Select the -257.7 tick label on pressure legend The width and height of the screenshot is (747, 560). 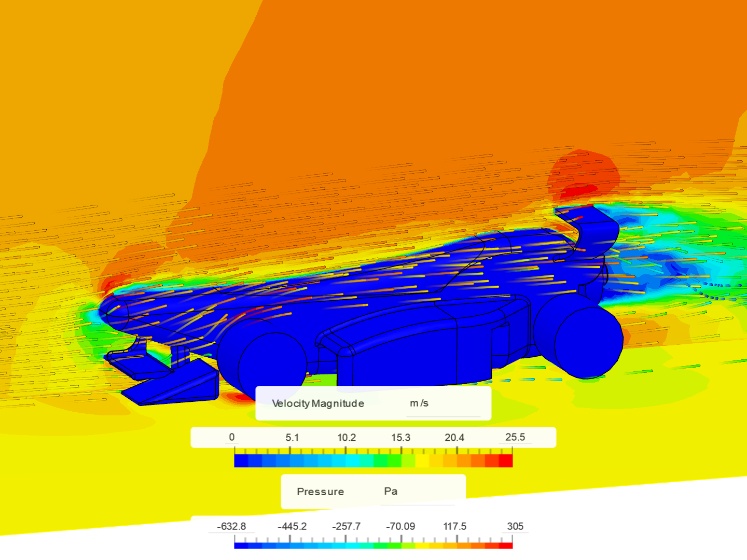[347, 526]
